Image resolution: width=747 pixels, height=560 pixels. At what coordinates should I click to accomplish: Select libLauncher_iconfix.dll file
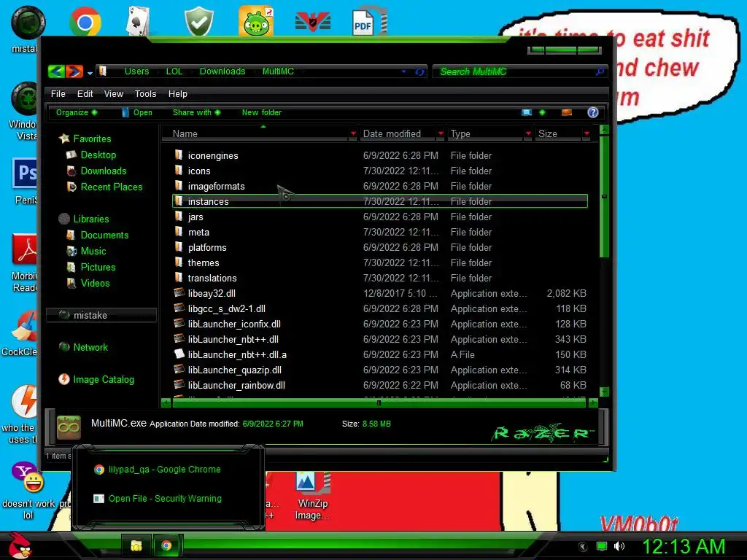pyautogui.click(x=234, y=324)
